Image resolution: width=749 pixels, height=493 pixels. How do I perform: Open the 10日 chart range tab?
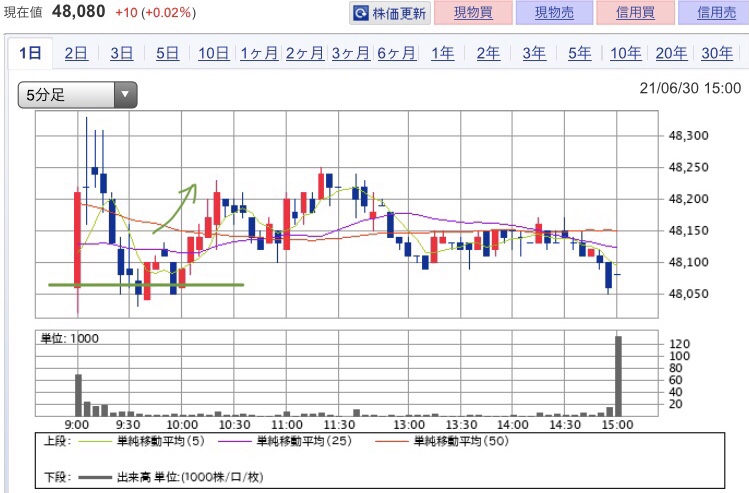pos(213,54)
